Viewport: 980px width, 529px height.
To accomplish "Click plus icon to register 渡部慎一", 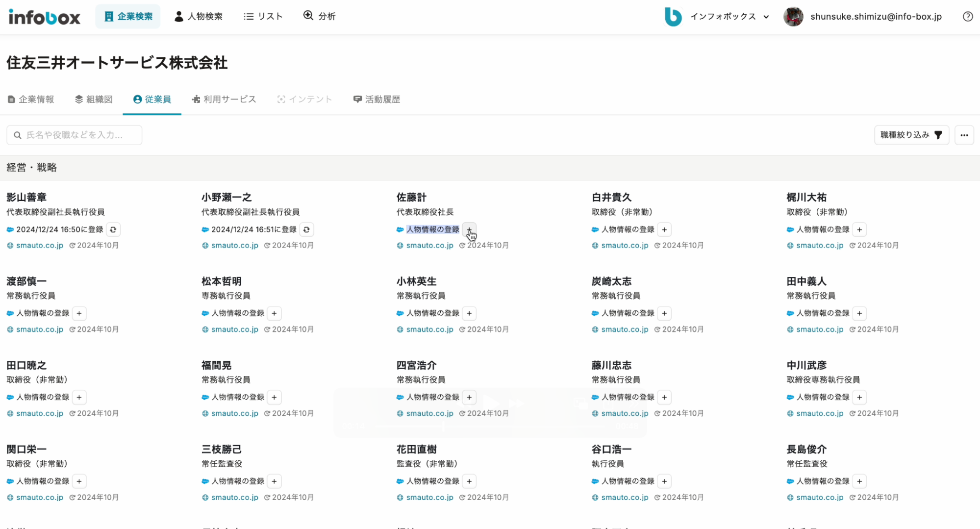I will pos(79,313).
